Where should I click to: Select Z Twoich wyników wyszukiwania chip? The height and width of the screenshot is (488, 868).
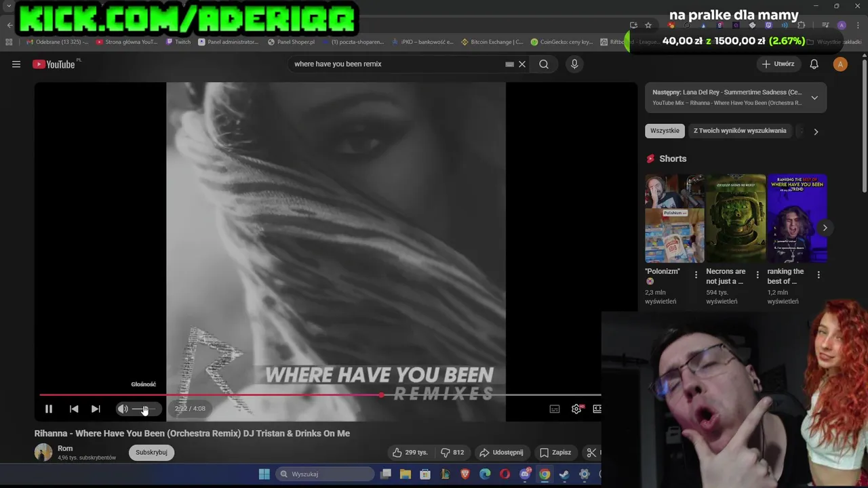[x=740, y=131]
